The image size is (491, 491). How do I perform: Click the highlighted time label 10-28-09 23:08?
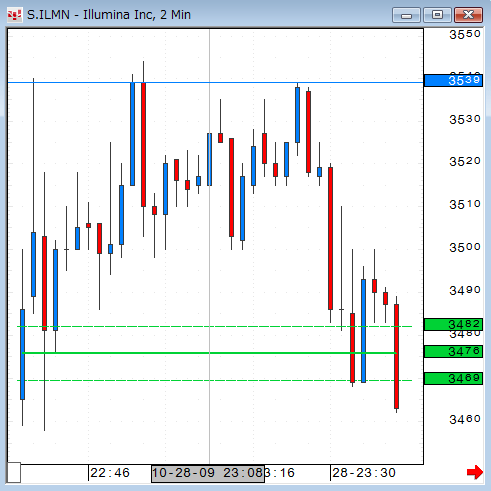point(208,473)
